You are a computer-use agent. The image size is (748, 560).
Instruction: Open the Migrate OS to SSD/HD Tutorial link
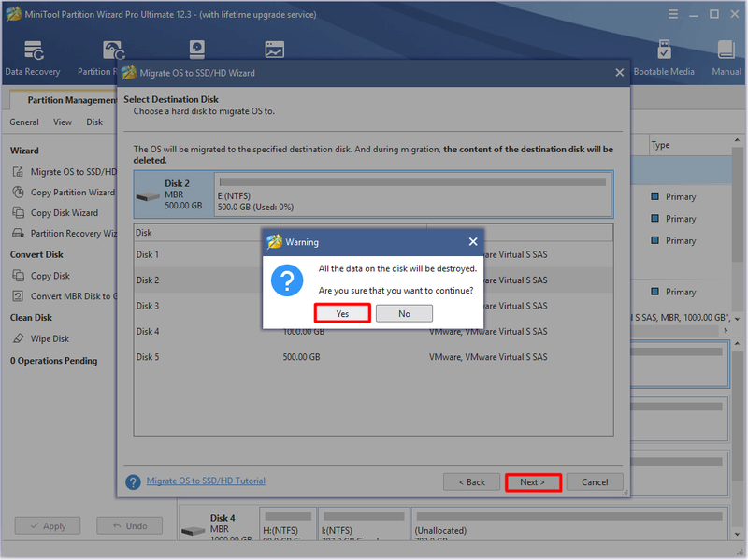(206, 481)
